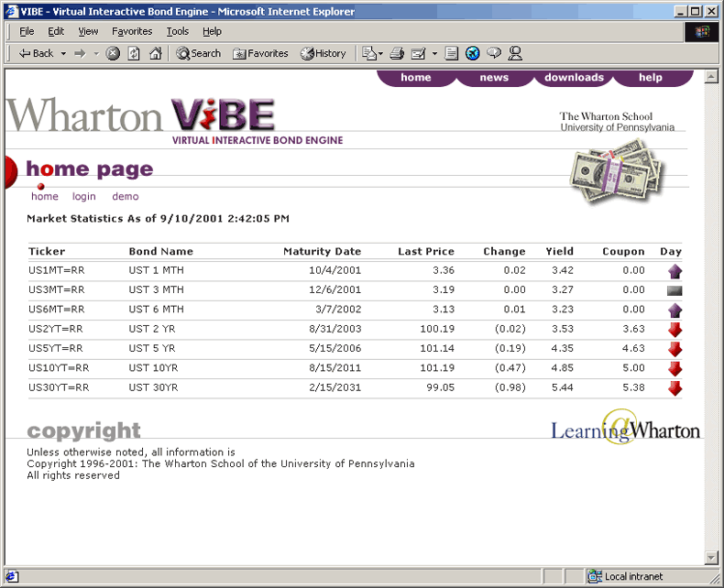Image resolution: width=724 pixels, height=588 pixels.
Task: Click the Maturity Date column header
Action: pyautogui.click(x=322, y=252)
